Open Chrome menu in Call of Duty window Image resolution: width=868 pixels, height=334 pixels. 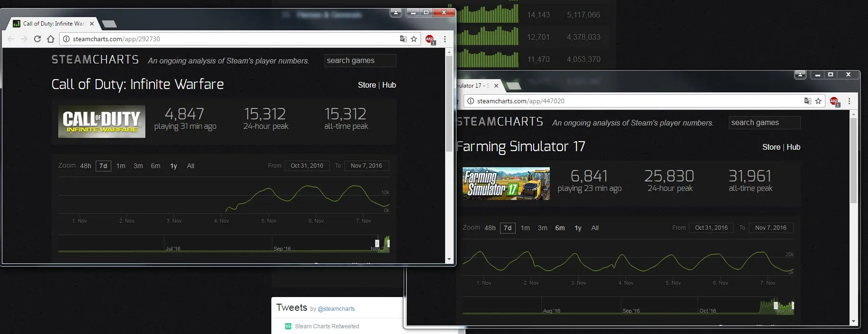445,39
